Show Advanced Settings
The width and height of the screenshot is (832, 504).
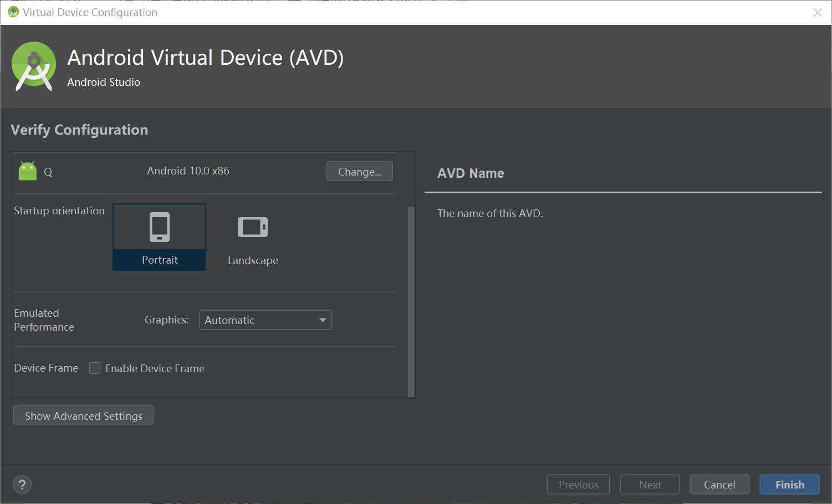pos(83,416)
